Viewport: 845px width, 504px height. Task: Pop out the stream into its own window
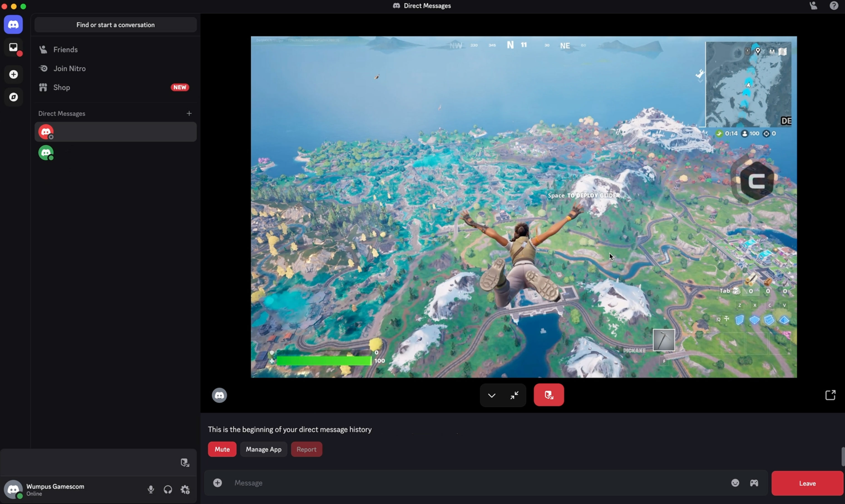(830, 395)
